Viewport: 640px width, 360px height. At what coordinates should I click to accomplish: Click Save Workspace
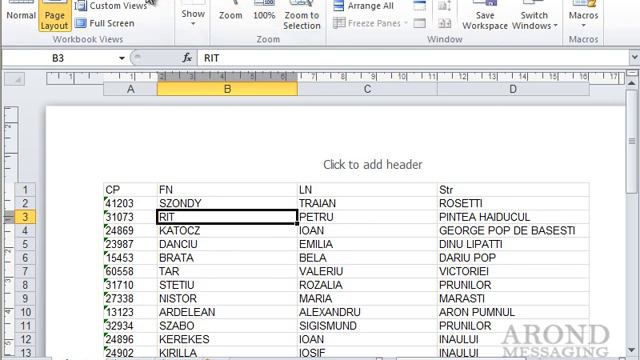484,16
